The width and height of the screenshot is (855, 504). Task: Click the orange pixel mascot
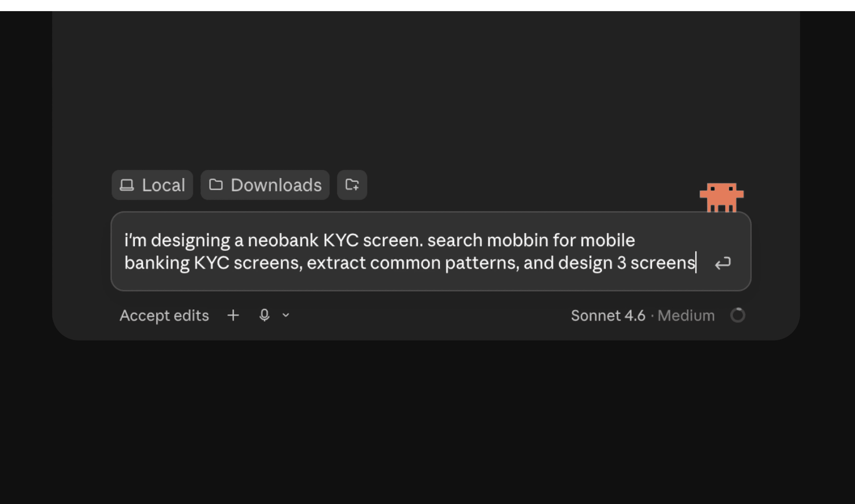pyautogui.click(x=721, y=197)
